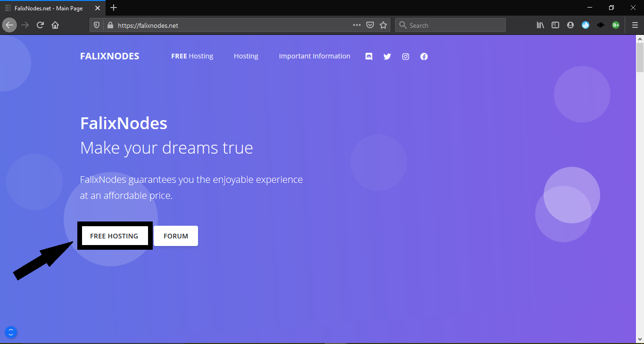Image resolution: width=644 pixels, height=344 pixels.
Task: Open a new browser tab
Action: [x=114, y=8]
